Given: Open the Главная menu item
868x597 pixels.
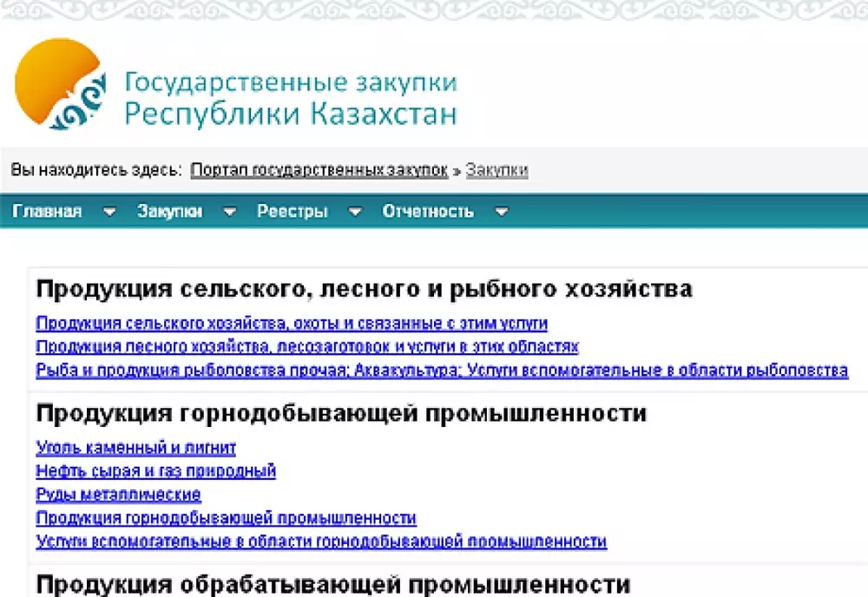Looking at the screenshot, I should (x=48, y=212).
